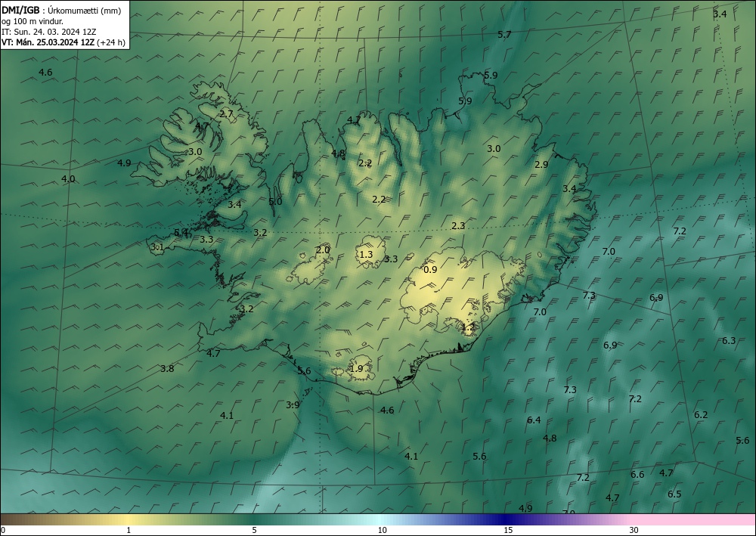Click the map value '6.2'
The height and width of the screenshot is (536, 756).
coord(701,414)
